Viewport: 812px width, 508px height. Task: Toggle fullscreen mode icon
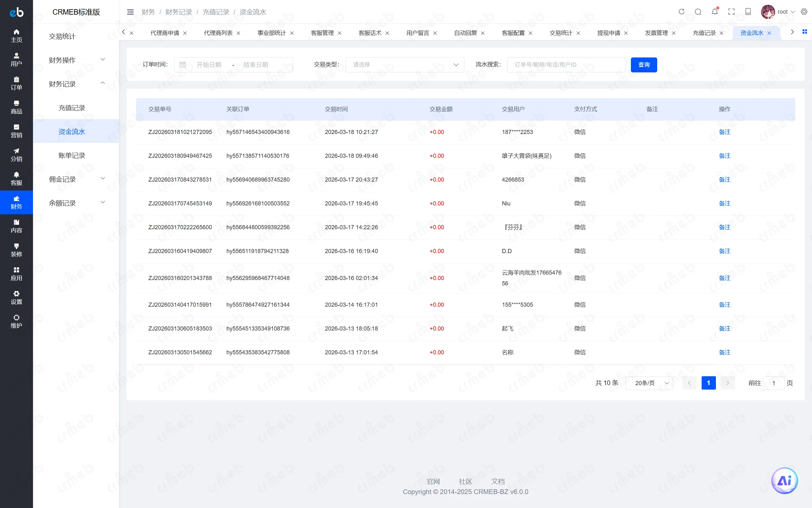click(x=731, y=12)
